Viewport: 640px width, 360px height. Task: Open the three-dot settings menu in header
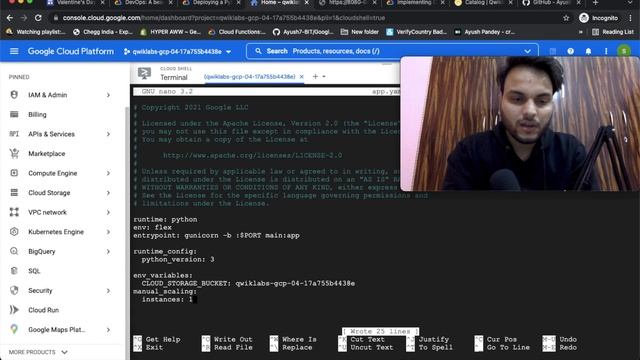606,51
